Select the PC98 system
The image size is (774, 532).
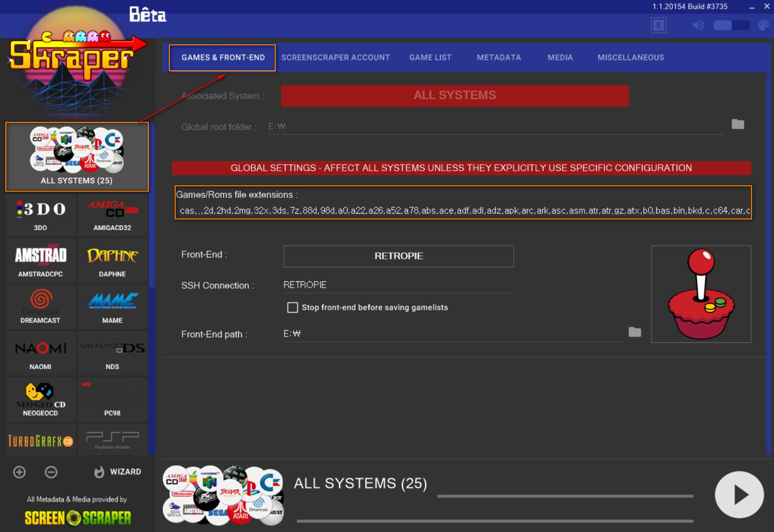(x=112, y=400)
